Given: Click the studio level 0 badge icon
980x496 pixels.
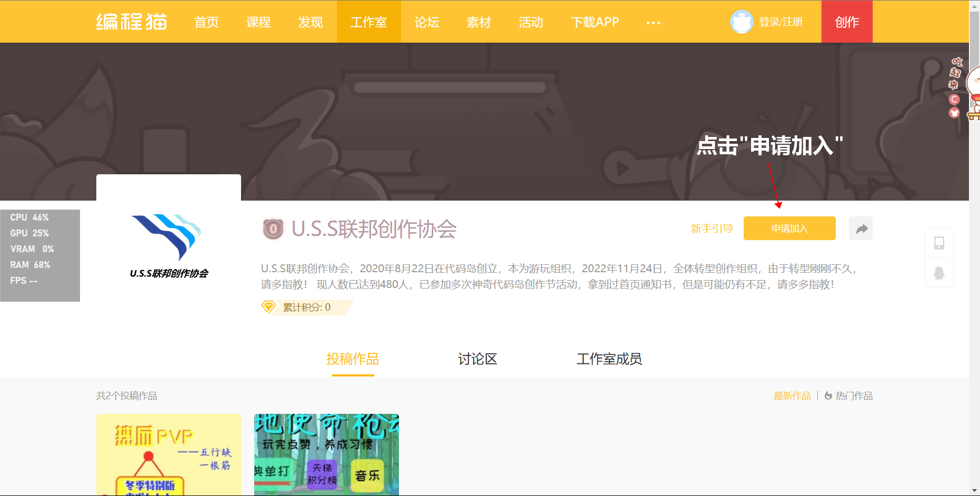Looking at the screenshot, I should click(x=273, y=229).
